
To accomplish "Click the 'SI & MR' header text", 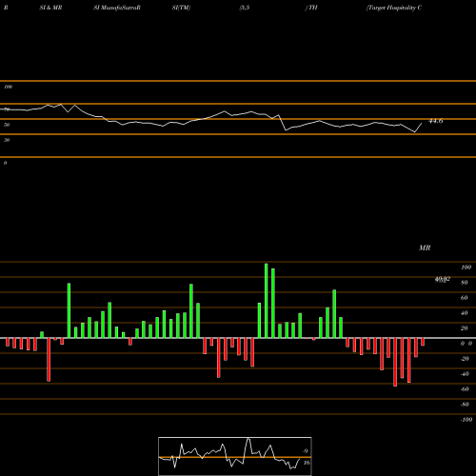I will click(x=50, y=8).
